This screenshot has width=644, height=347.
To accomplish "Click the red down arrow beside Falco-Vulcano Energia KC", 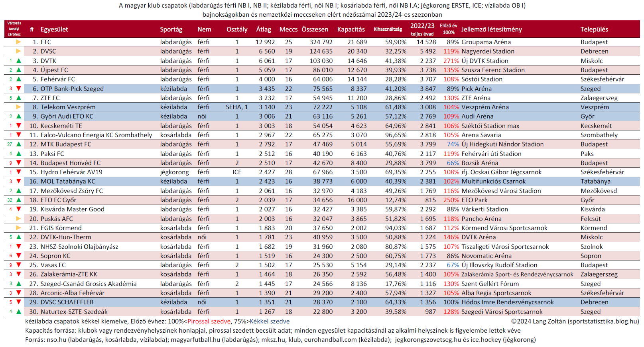I will (x=18, y=135).
